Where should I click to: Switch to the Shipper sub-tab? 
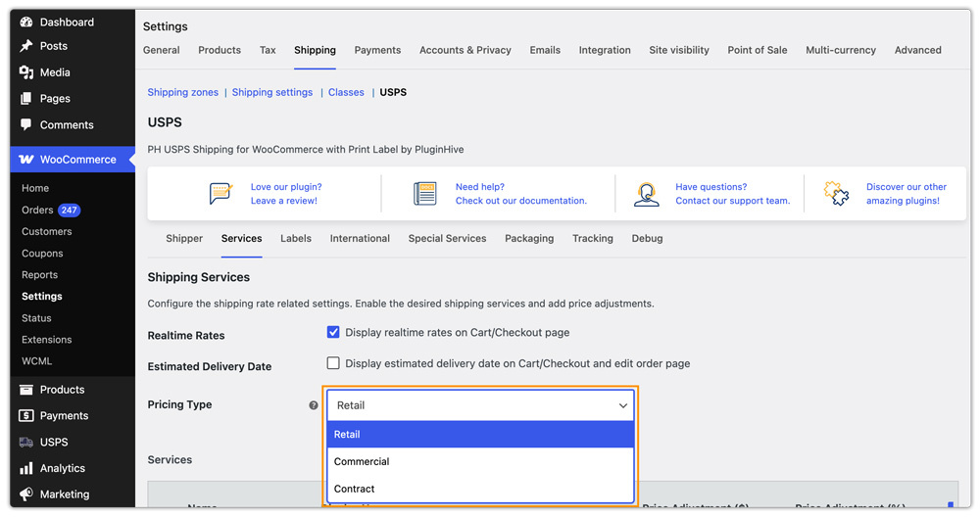184,239
